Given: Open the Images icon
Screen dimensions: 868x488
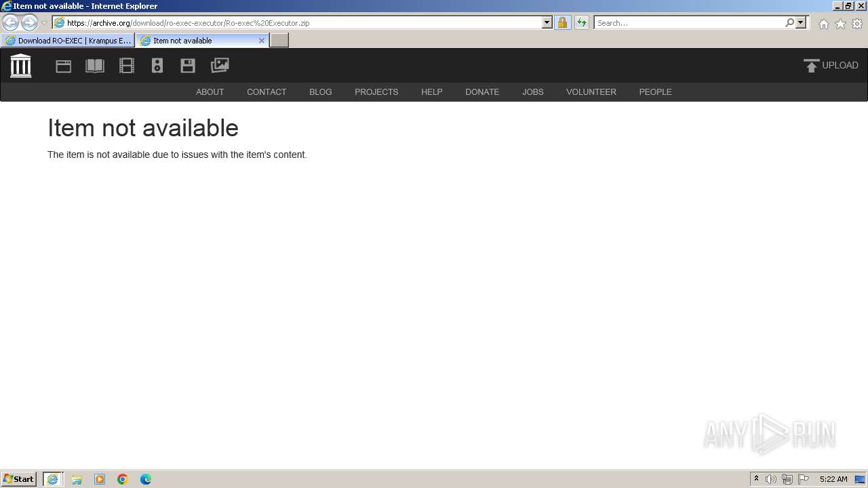Looking at the screenshot, I should pyautogui.click(x=220, y=66).
